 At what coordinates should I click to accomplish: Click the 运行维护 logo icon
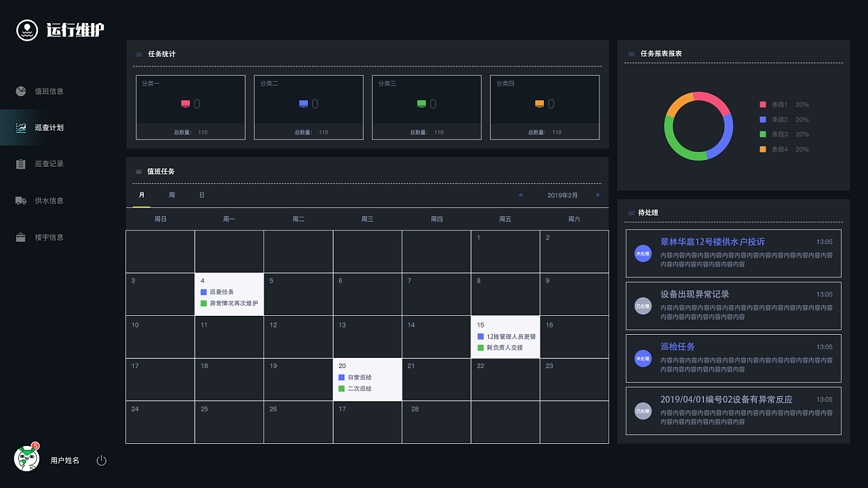27,30
